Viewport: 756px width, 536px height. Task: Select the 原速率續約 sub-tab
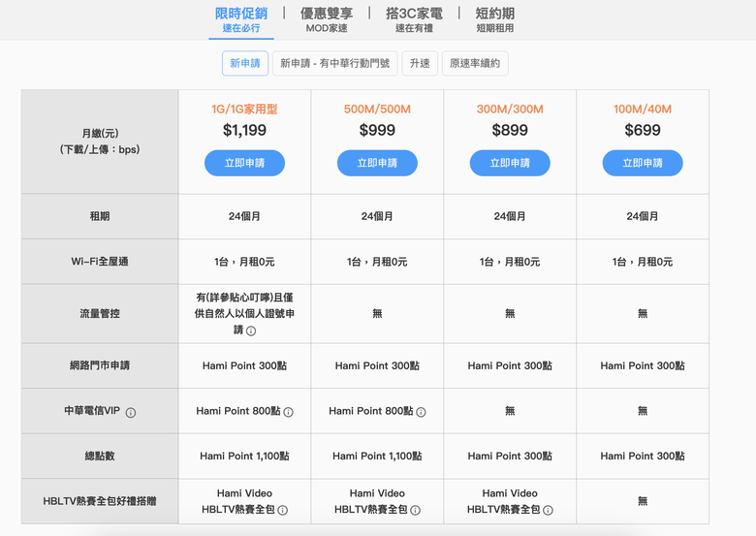(475, 63)
